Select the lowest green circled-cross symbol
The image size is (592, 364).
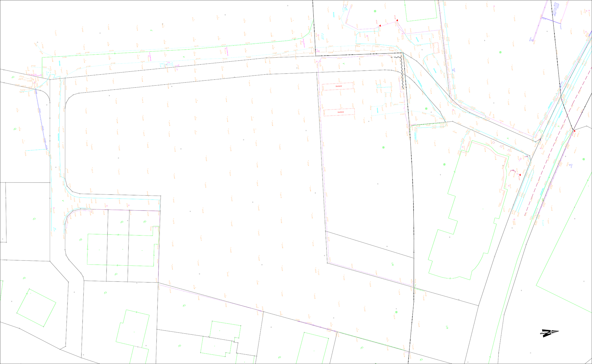396,312
